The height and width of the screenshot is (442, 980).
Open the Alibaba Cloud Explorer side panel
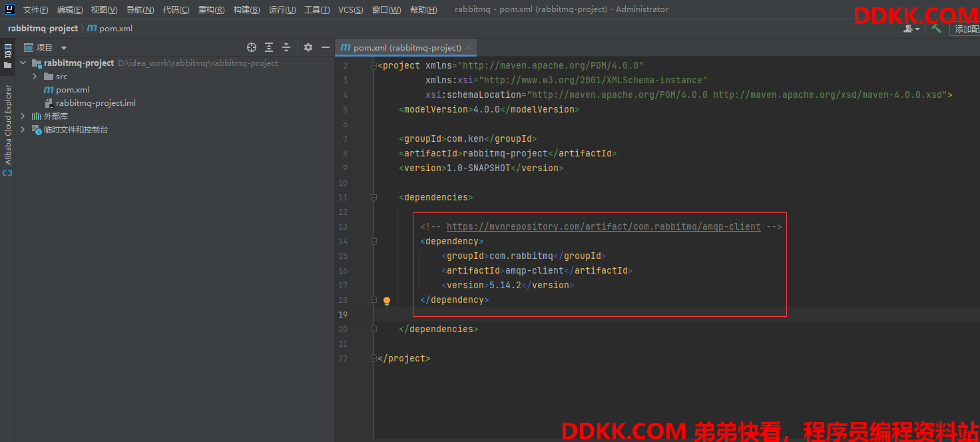coord(8,124)
